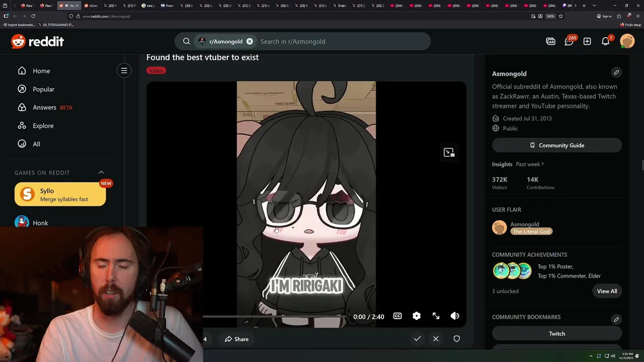Open the Syllo game card

pyautogui.click(x=60, y=195)
